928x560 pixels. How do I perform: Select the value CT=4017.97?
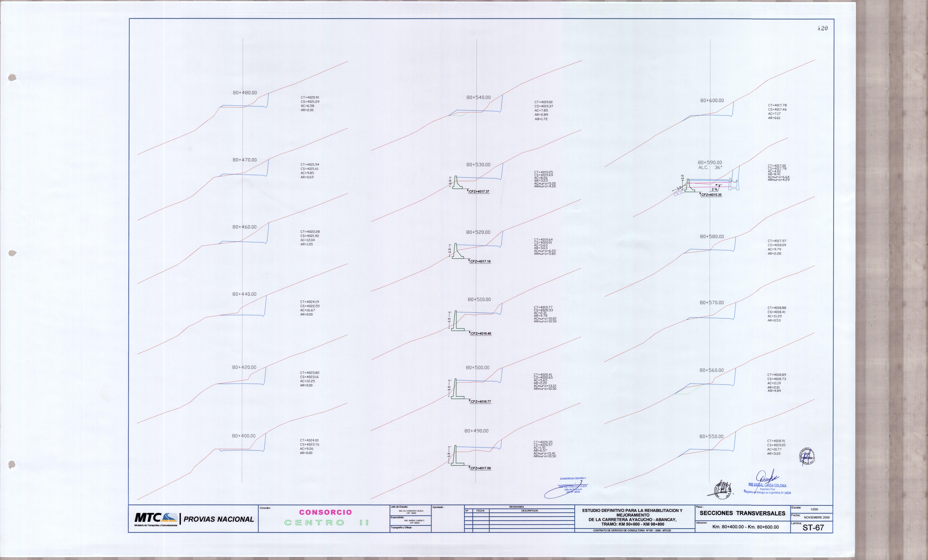click(777, 241)
